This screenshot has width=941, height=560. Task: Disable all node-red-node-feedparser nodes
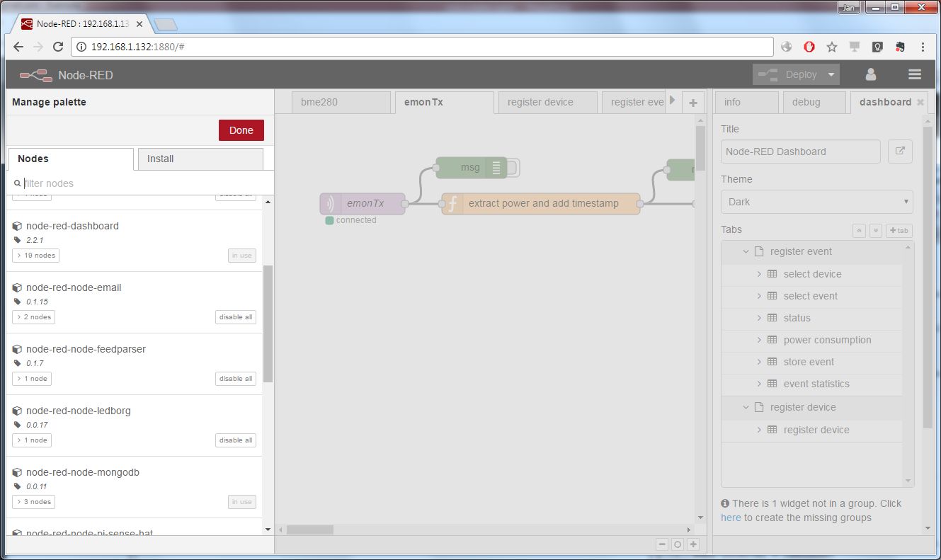pos(236,379)
